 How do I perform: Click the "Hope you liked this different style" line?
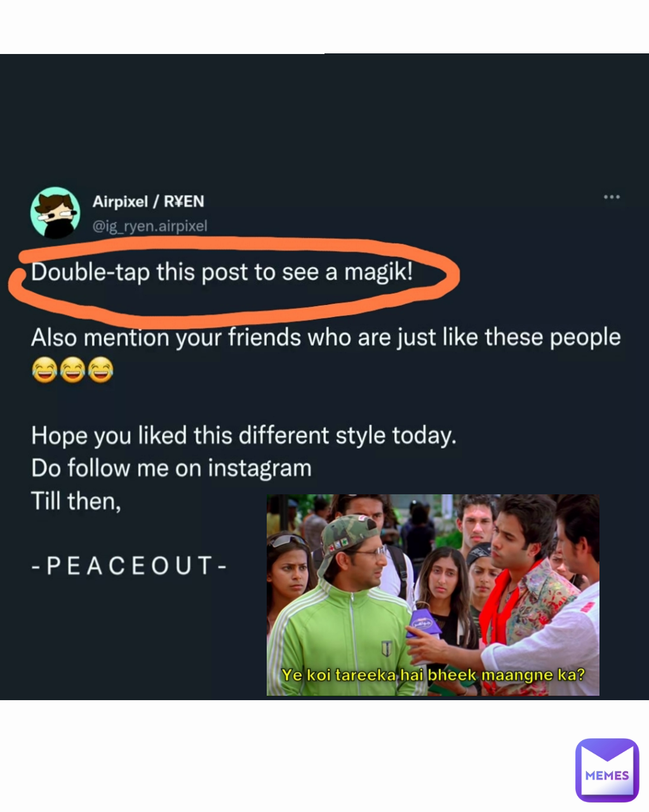tap(243, 436)
